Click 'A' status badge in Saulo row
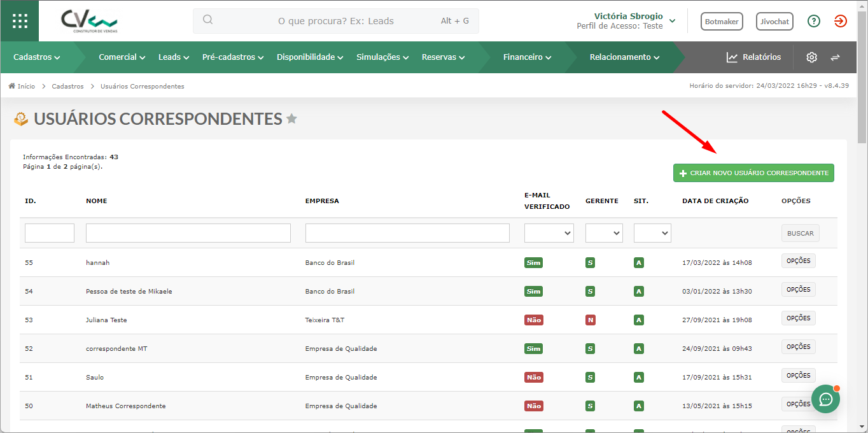Viewport: 868px width, 433px height. tap(639, 377)
